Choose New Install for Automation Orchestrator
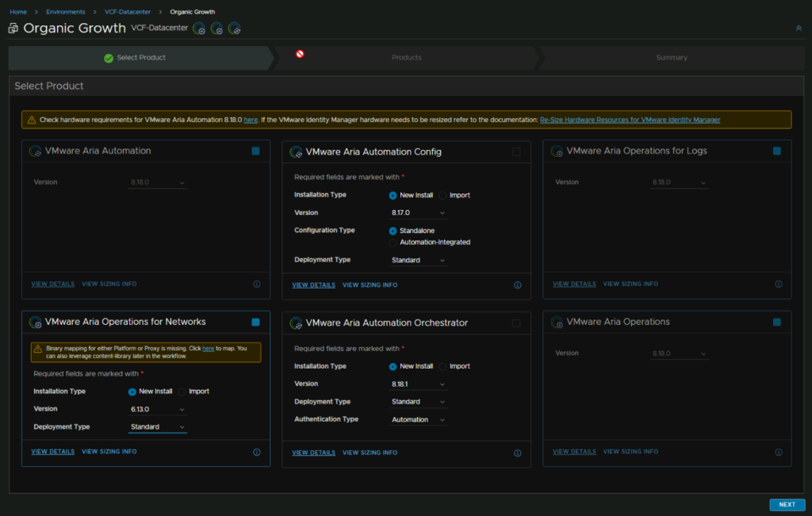 [x=393, y=367]
